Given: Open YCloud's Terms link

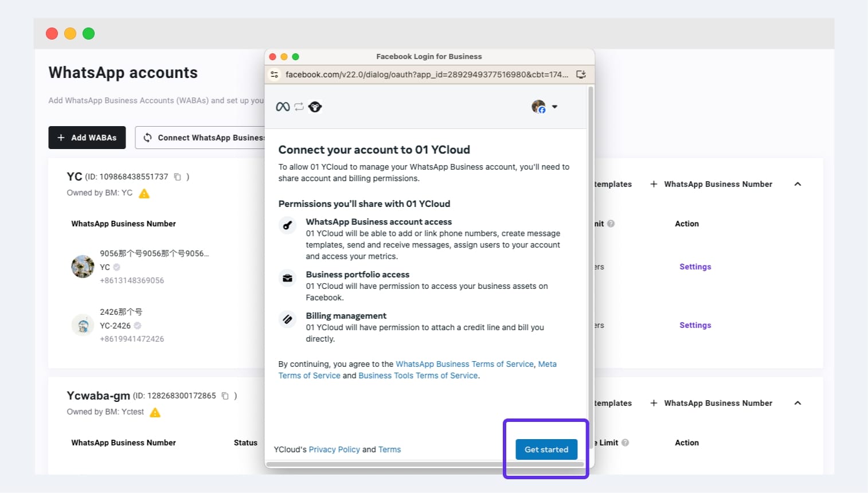Looking at the screenshot, I should coord(389,449).
